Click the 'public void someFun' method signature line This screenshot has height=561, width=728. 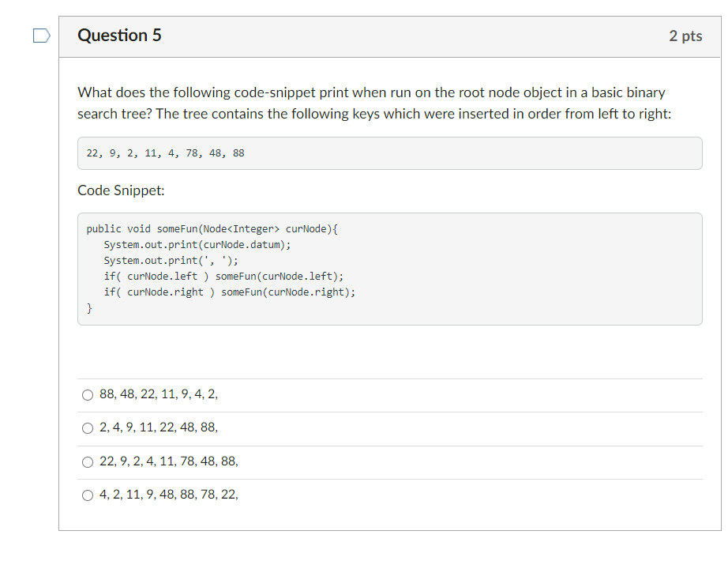212,228
